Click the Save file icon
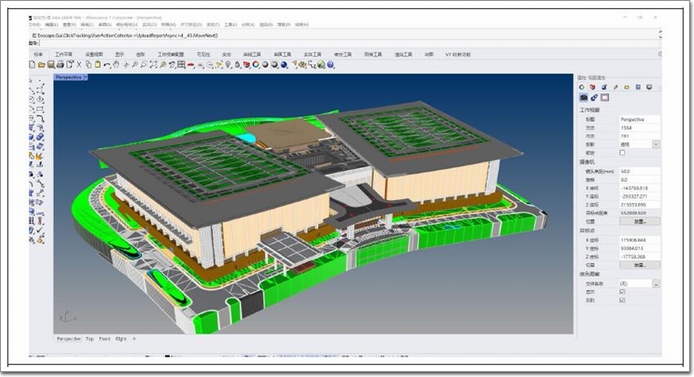694x377 pixels. [51, 65]
